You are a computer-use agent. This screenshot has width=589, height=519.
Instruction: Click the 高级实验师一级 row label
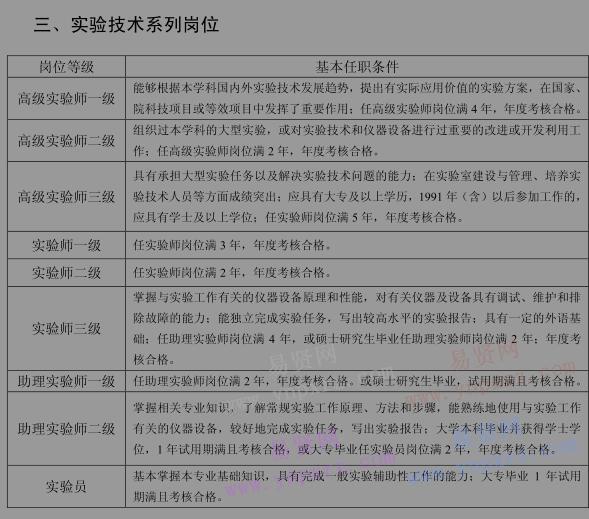pos(66,99)
